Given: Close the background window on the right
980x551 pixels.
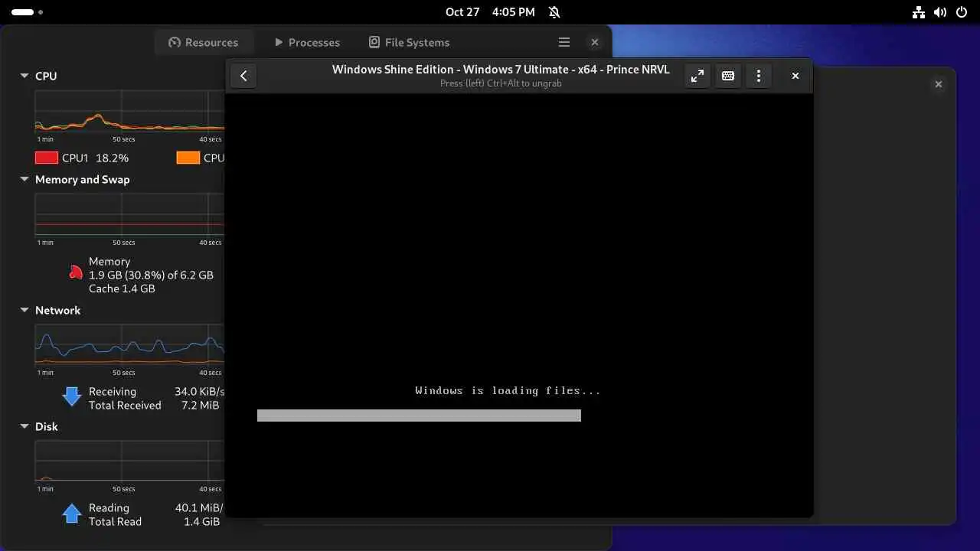Looking at the screenshot, I should tap(939, 84).
